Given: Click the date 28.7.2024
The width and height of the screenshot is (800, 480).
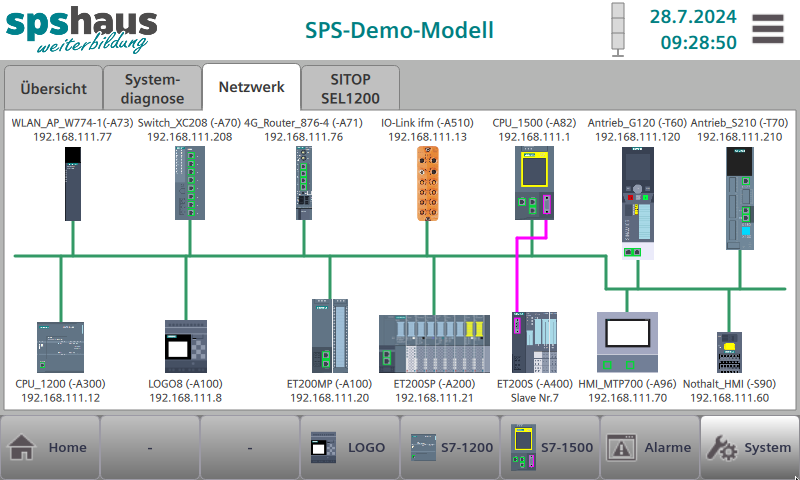Looking at the screenshot, I should (x=693, y=17).
